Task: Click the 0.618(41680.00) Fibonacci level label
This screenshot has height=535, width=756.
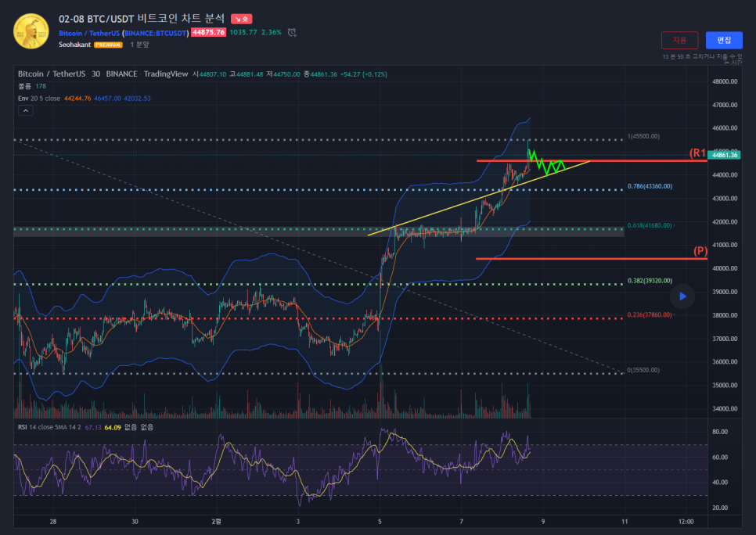Action: coord(650,225)
